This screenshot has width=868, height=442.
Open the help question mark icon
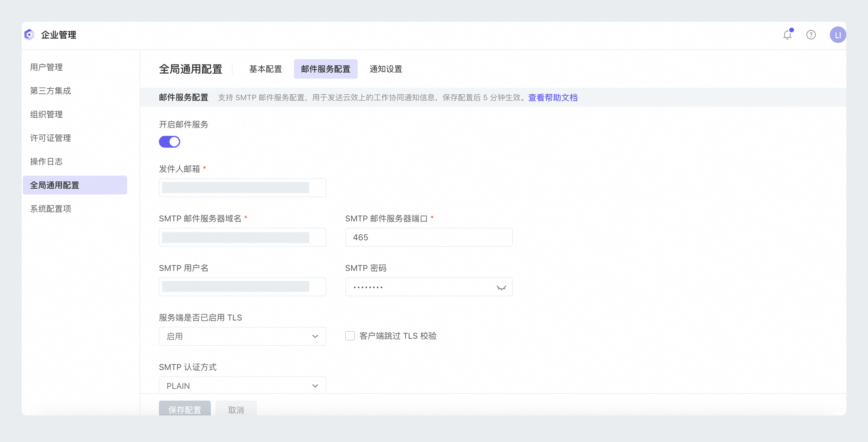(811, 35)
